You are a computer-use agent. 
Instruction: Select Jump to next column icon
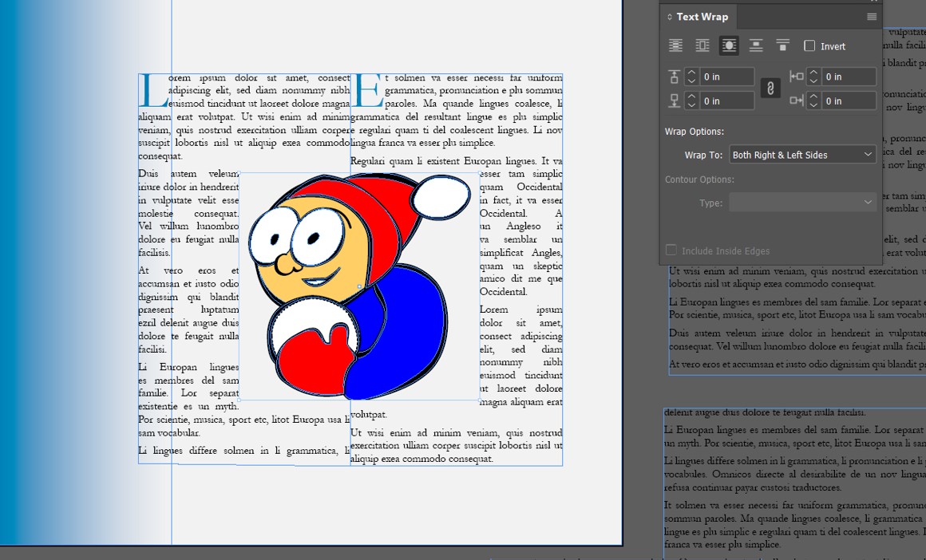pos(783,46)
